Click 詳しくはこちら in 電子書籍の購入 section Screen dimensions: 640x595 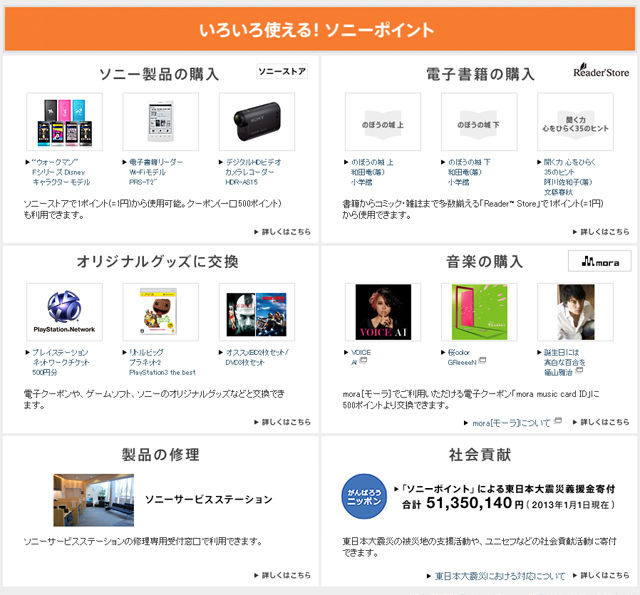point(604,232)
